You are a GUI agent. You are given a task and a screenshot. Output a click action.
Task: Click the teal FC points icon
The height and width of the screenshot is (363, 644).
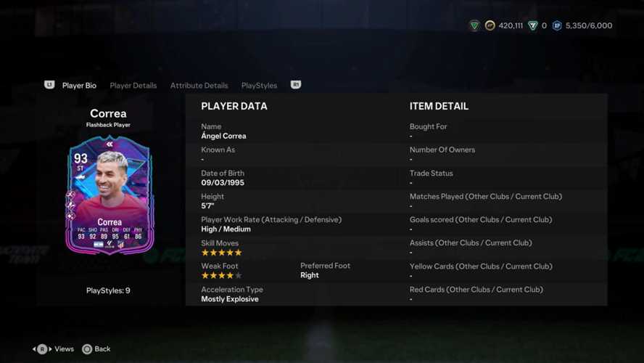click(533, 25)
